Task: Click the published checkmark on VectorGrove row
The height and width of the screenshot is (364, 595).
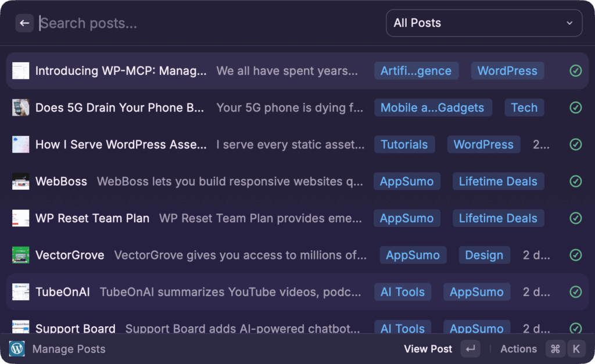Action: click(575, 255)
